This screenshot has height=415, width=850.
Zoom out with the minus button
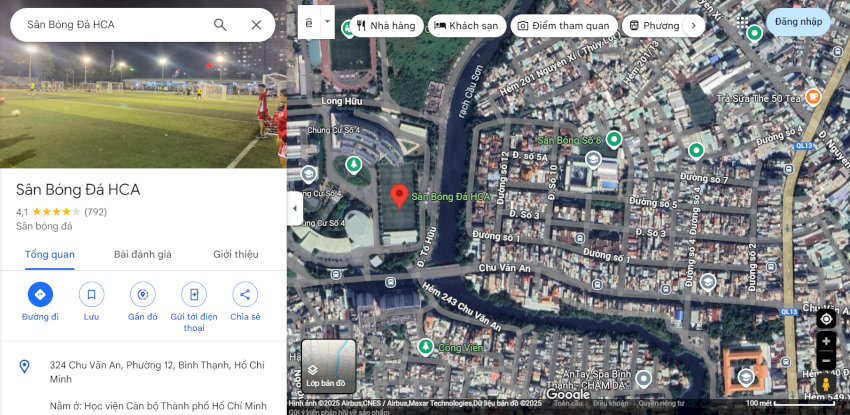click(826, 359)
